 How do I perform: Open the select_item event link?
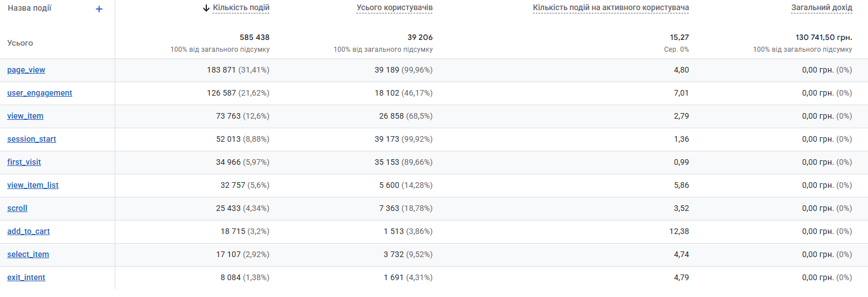[x=28, y=255]
